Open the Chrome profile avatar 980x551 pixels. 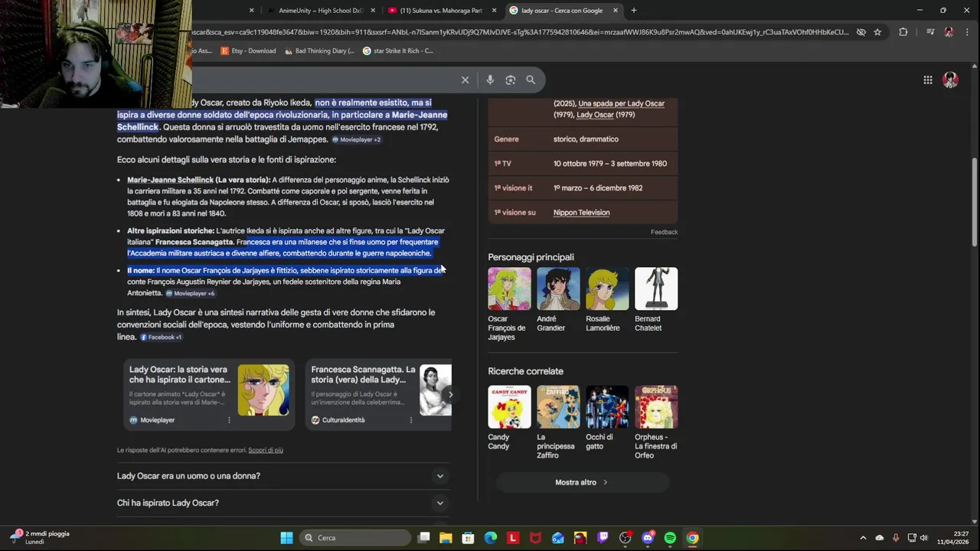coord(949,32)
